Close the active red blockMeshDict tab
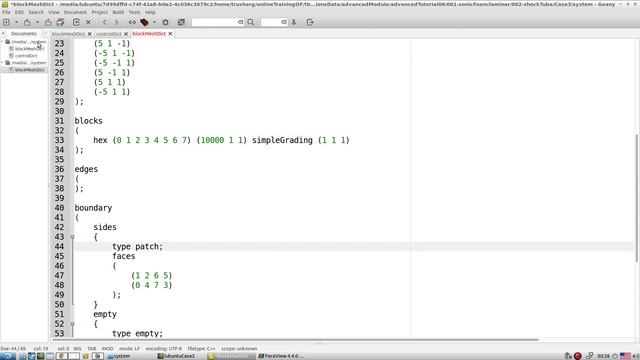This screenshot has width=640, height=360. (x=171, y=34)
